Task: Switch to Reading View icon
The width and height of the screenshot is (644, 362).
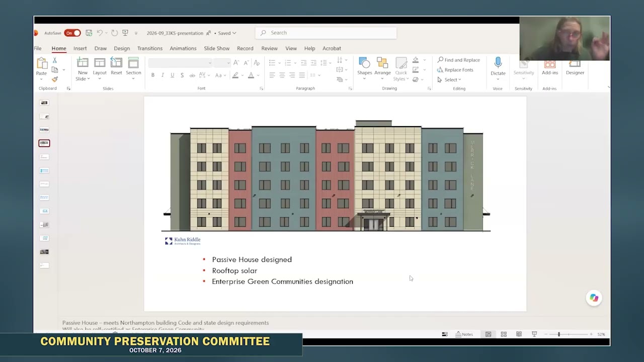Action: (x=519, y=334)
